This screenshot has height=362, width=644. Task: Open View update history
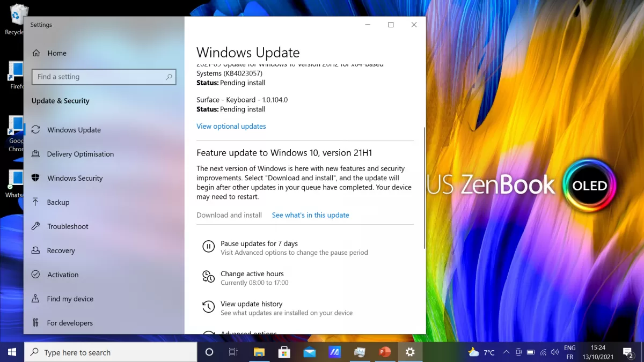[251, 304]
